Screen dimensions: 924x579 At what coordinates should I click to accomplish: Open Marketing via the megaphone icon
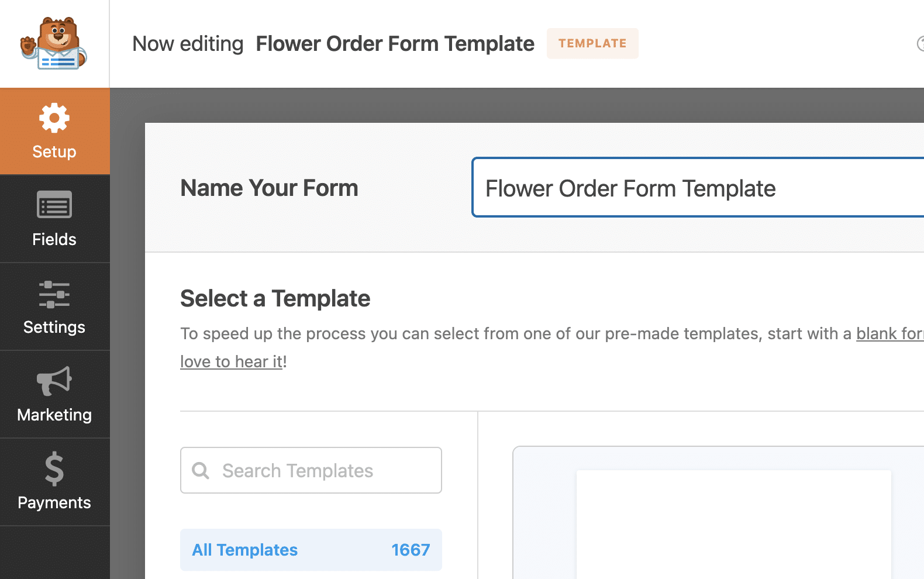[54, 381]
